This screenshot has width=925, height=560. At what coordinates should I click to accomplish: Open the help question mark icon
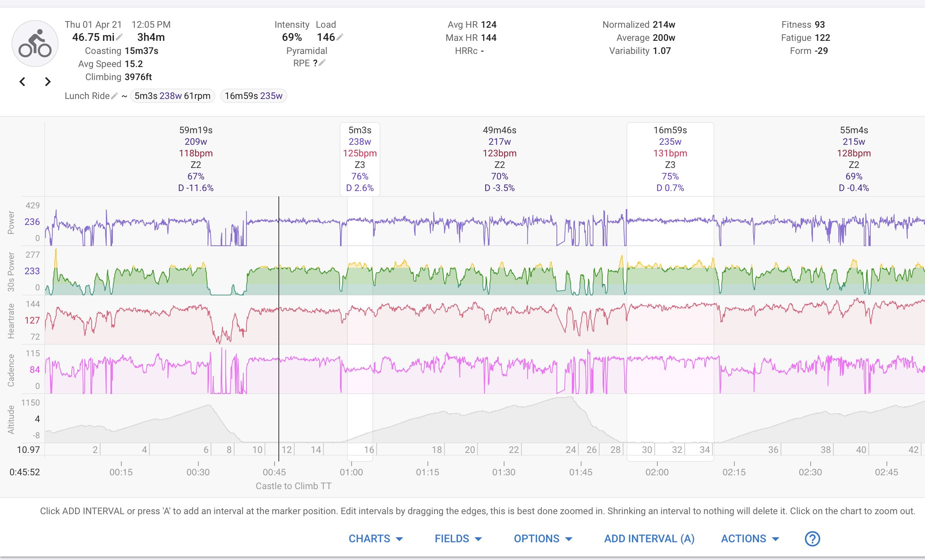click(812, 538)
